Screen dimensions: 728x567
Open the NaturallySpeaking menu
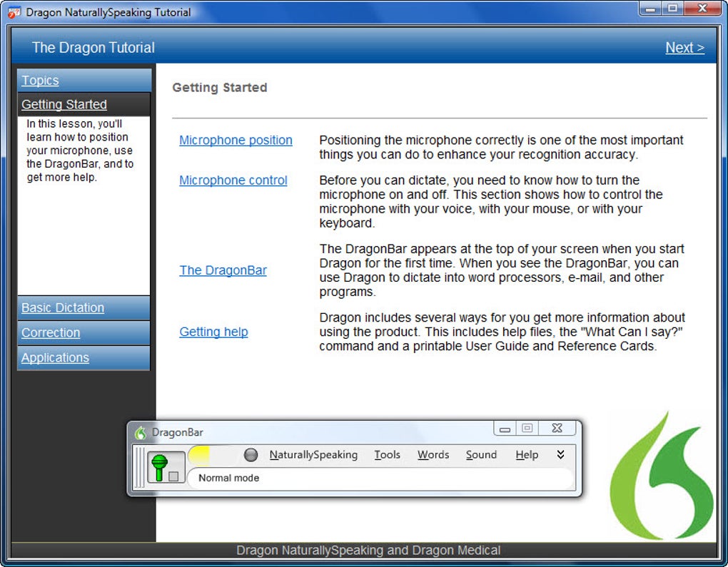[313, 455]
